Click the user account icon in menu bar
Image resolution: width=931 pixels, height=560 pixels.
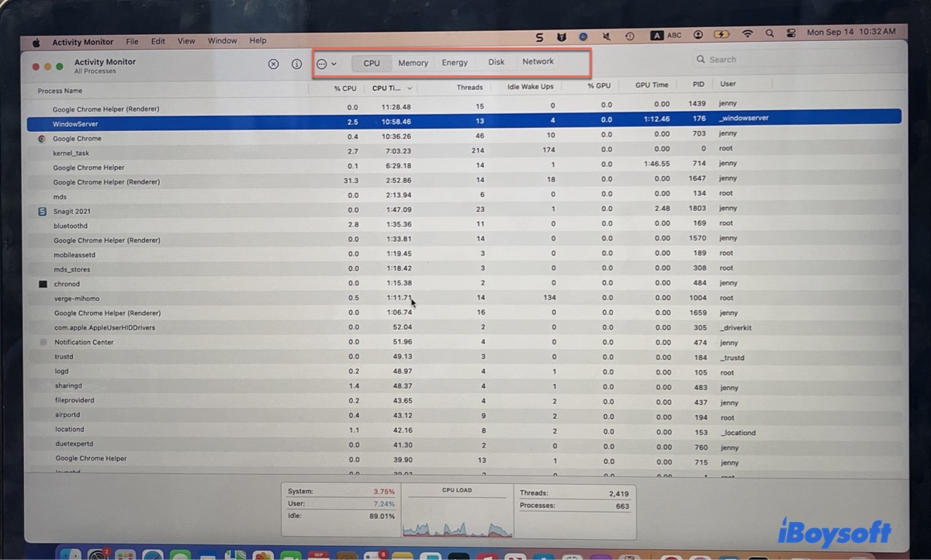click(x=698, y=35)
